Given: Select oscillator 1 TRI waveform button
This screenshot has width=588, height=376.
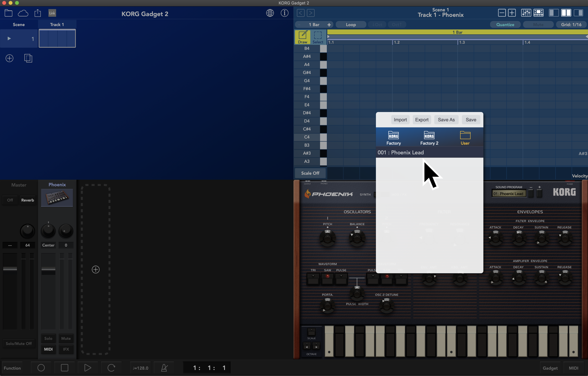Looking at the screenshot, I should 313,279.
